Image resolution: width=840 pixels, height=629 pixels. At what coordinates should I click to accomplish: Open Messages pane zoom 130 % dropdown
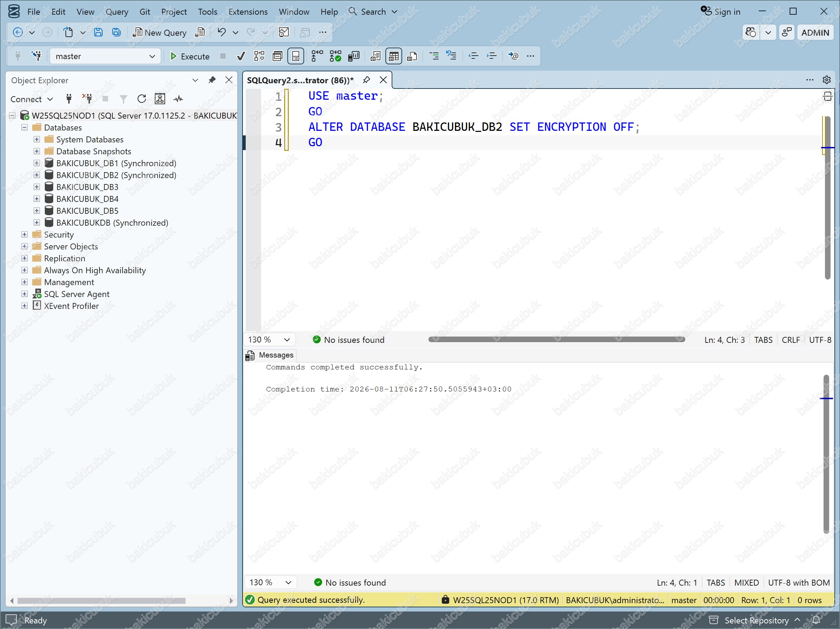pos(271,582)
